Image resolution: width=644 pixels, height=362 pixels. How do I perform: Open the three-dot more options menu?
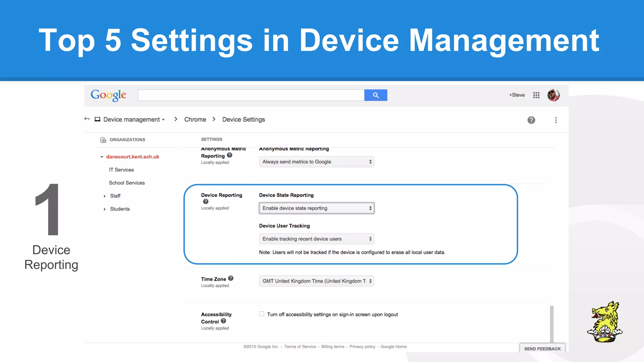pos(556,120)
